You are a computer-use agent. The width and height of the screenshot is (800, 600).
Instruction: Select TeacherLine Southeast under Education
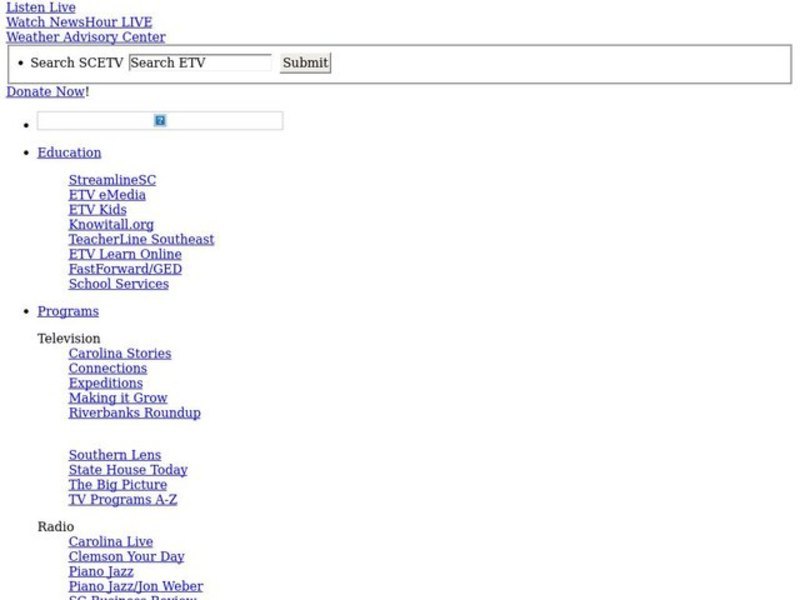141,239
